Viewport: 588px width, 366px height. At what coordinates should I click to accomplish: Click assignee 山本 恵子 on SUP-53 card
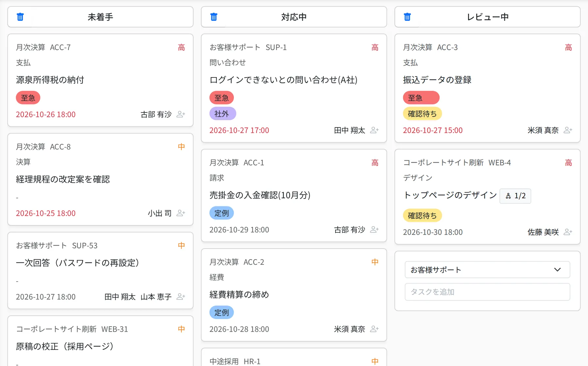(156, 297)
